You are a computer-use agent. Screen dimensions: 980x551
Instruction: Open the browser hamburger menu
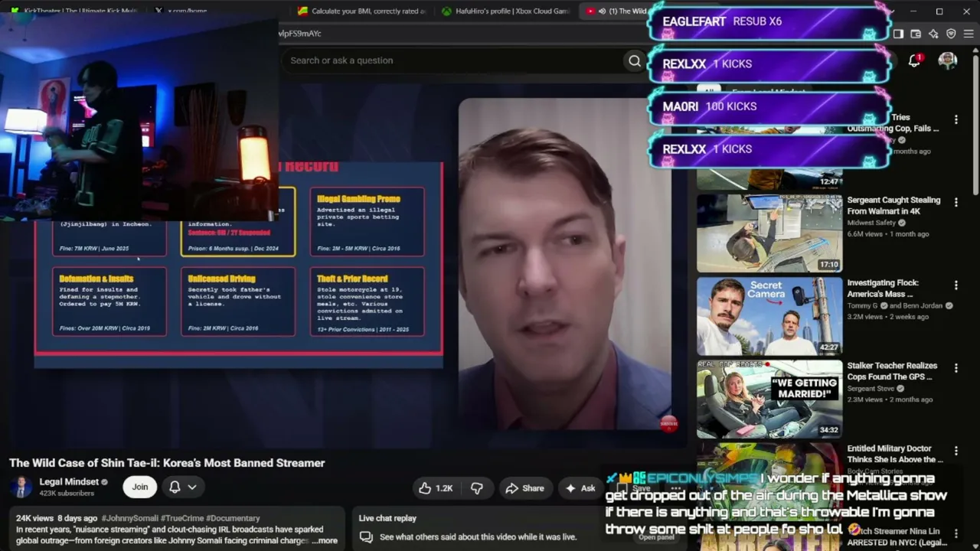969,34
